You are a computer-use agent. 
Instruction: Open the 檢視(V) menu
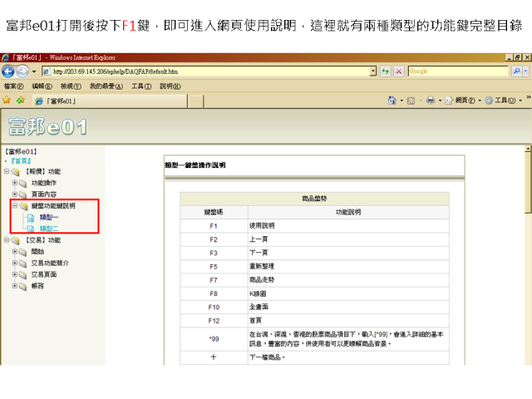click(x=71, y=86)
